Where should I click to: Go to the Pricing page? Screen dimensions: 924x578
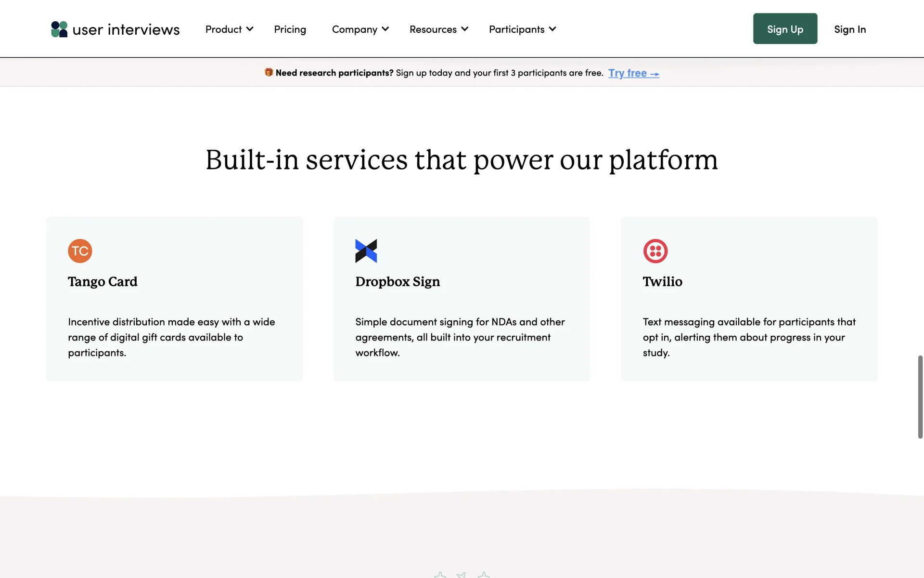coord(290,29)
